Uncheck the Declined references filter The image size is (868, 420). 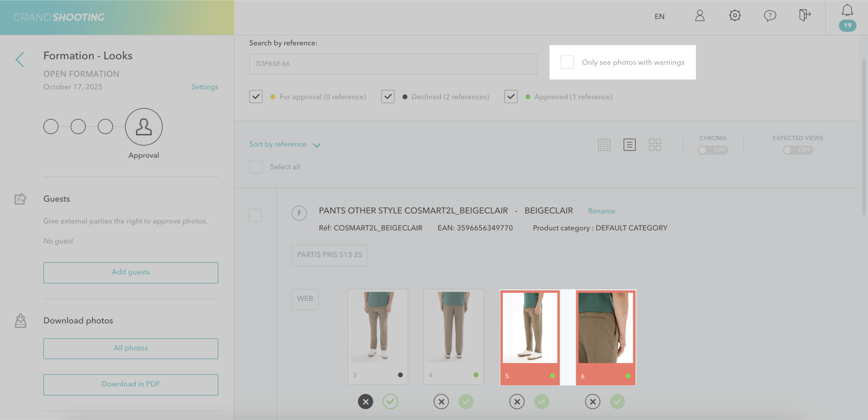tap(388, 96)
